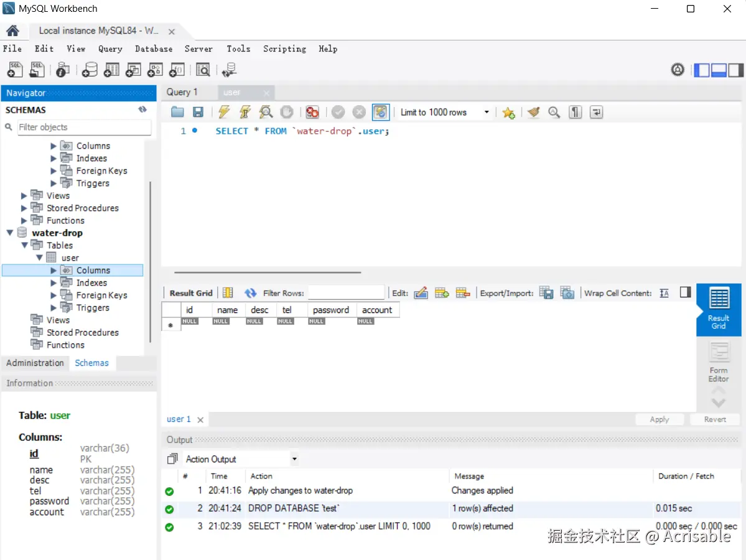
Task: Switch to Query 1 tab
Action: click(182, 92)
